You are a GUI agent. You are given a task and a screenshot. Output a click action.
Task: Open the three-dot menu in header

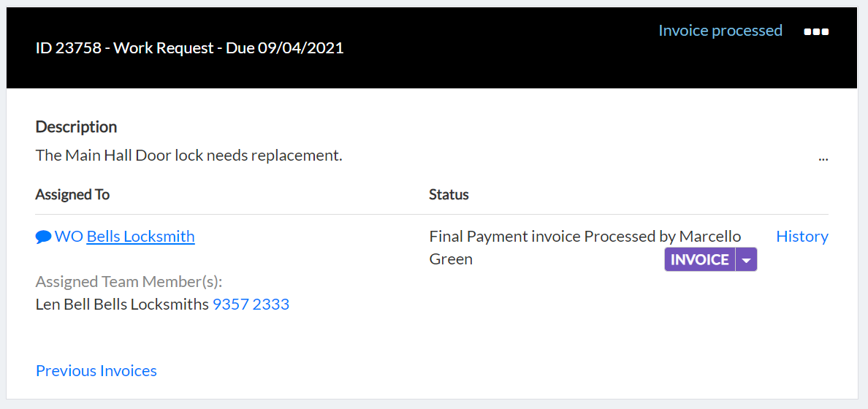[816, 31]
